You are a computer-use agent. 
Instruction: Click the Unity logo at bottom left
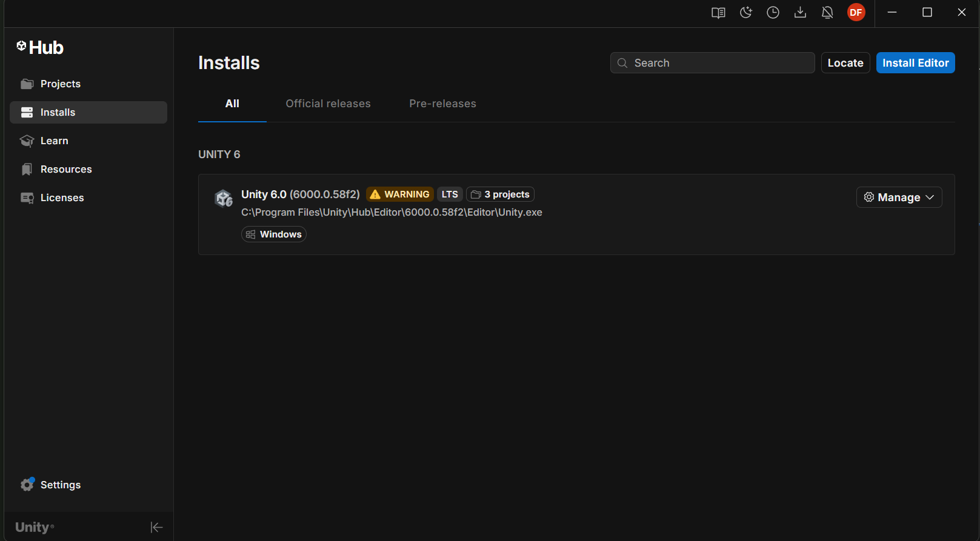click(x=35, y=528)
